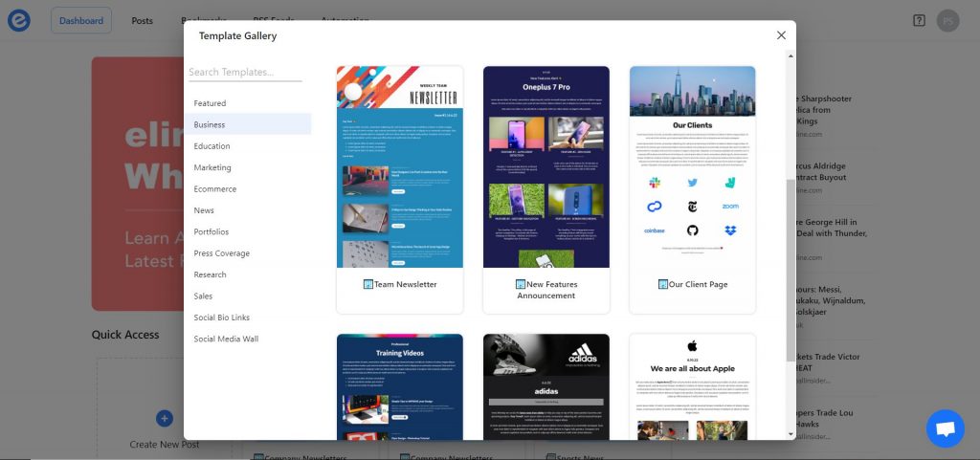980x460 pixels.
Task: Open the We are all about Apple template
Action: click(x=693, y=387)
